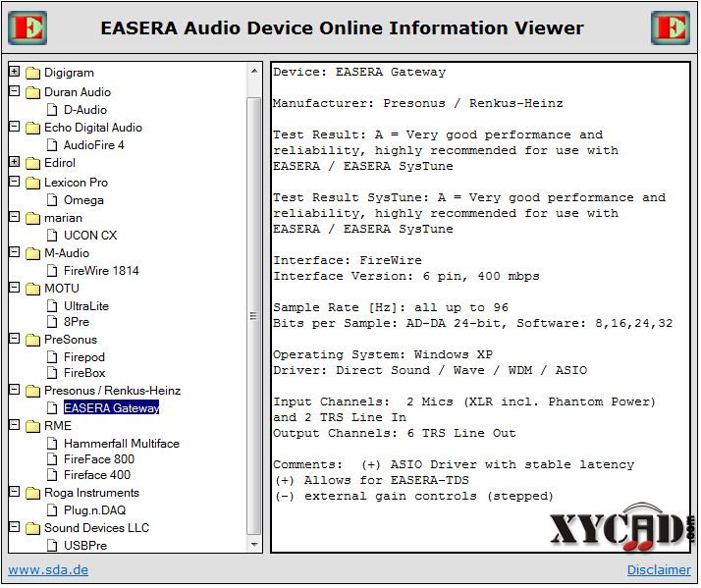This screenshot has height=588, width=701.
Task: Click the Digigram folder icon
Action: click(32, 73)
